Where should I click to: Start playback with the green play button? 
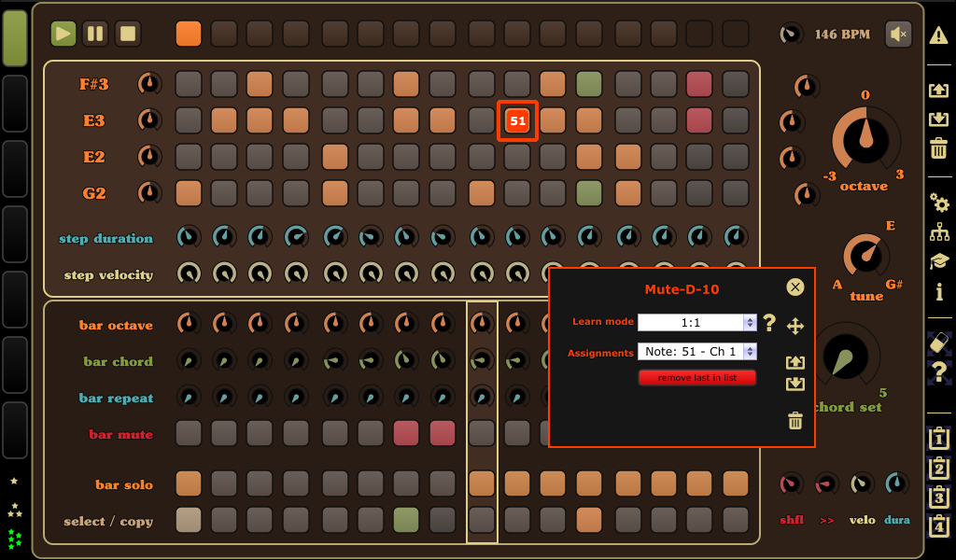coord(63,34)
